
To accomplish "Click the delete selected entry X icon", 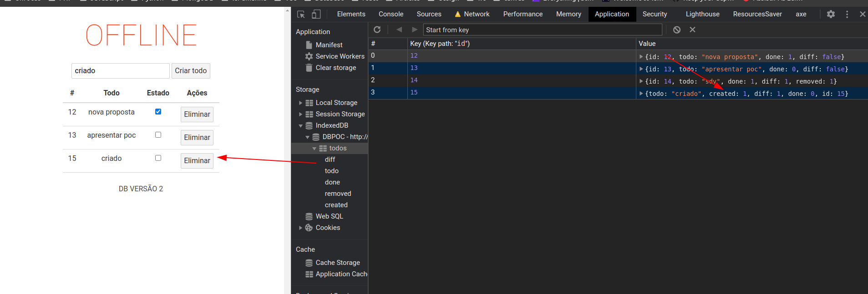I will coord(692,30).
